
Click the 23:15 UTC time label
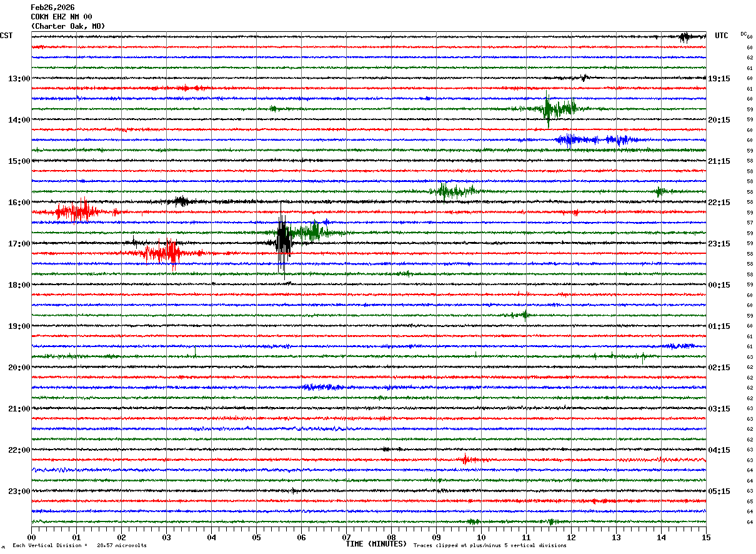719,244
